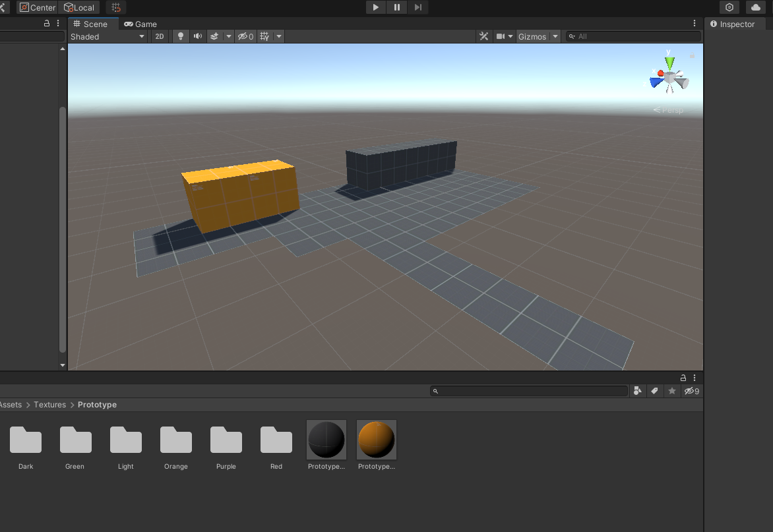
Task: Switch to the Game tab
Action: tap(140, 24)
